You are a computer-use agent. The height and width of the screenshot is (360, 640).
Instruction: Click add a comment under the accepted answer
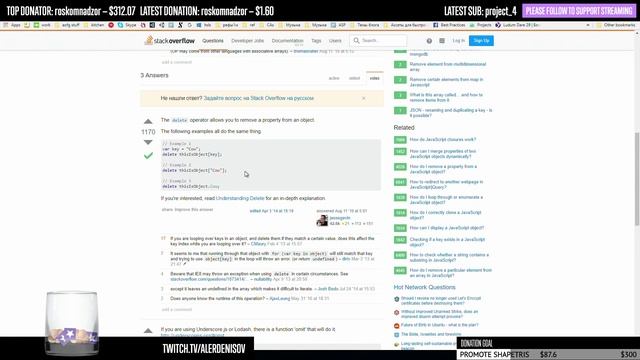click(x=176, y=309)
